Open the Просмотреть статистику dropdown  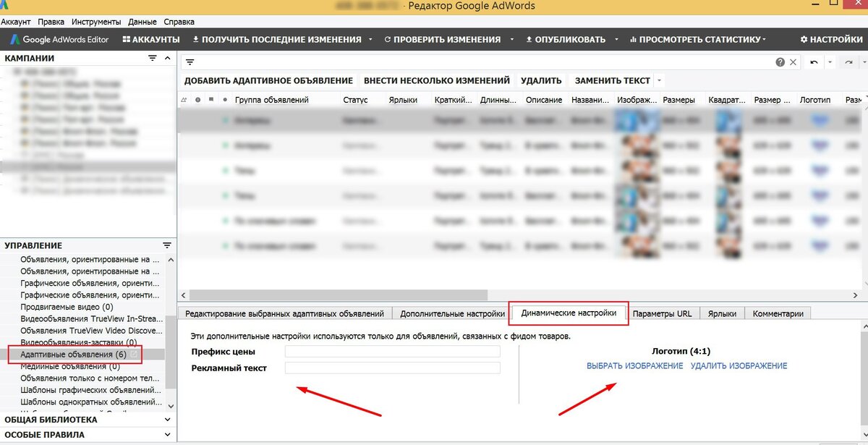tap(698, 39)
